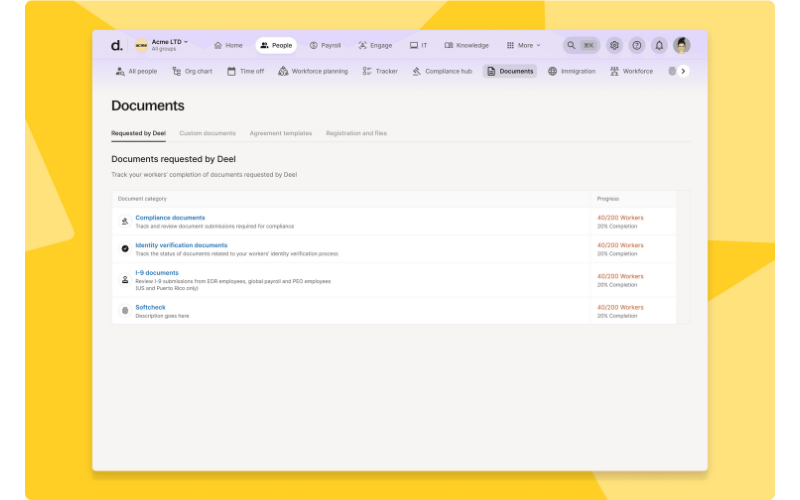Open the Softcheck link
Image resolution: width=800 pixels, height=500 pixels.
(150, 308)
